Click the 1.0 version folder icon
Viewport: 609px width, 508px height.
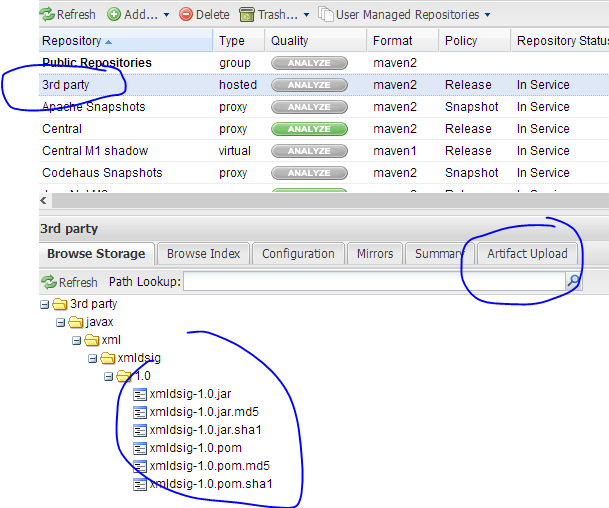pyautogui.click(x=124, y=376)
